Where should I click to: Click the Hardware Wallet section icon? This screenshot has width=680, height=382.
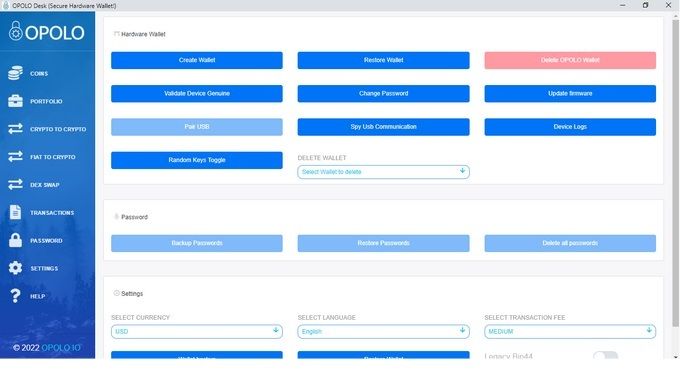click(x=116, y=34)
